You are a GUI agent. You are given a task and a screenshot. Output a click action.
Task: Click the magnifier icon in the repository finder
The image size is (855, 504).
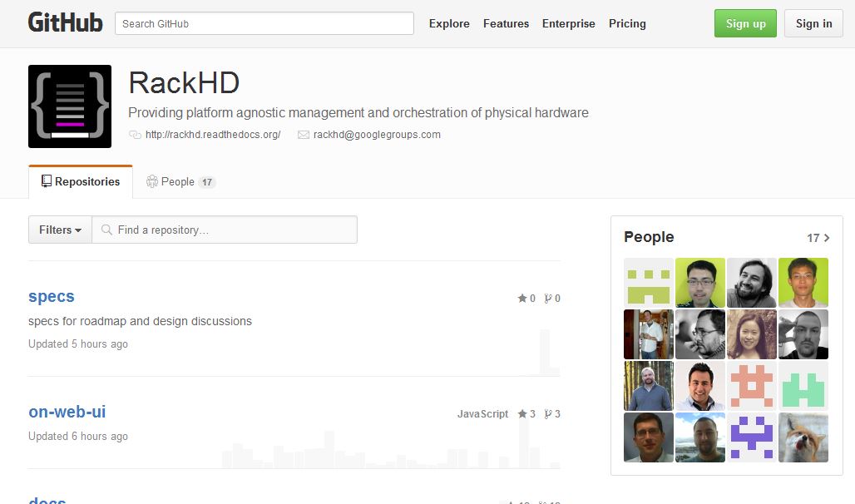(x=106, y=230)
